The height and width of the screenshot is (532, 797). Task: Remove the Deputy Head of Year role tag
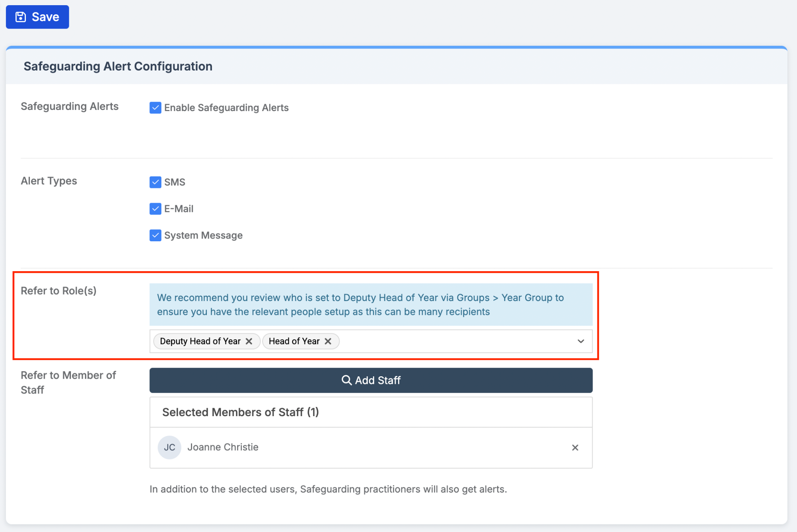tap(249, 341)
